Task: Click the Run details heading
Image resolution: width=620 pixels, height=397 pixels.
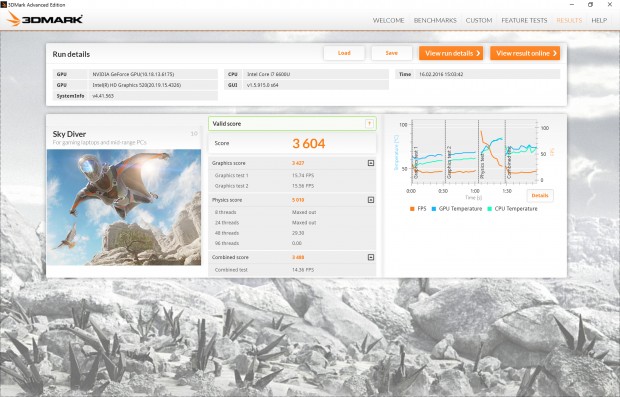Action: click(71, 54)
